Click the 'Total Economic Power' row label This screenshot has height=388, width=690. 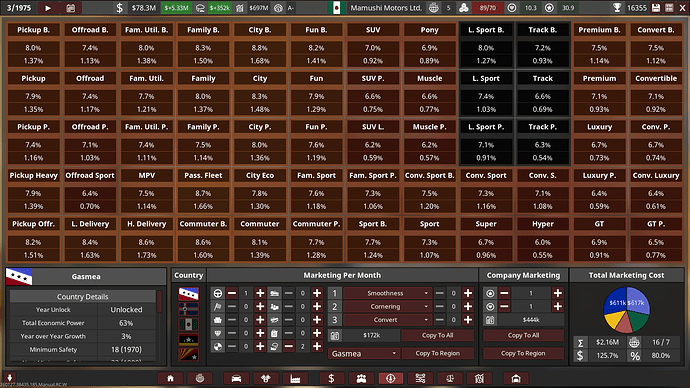pyautogui.click(x=53, y=323)
